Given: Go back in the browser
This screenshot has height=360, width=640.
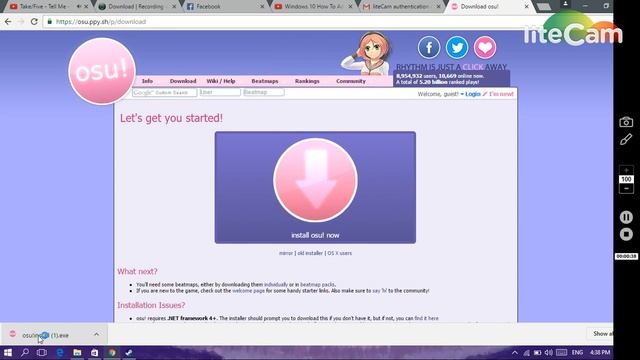Looking at the screenshot, I should tap(8, 22).
